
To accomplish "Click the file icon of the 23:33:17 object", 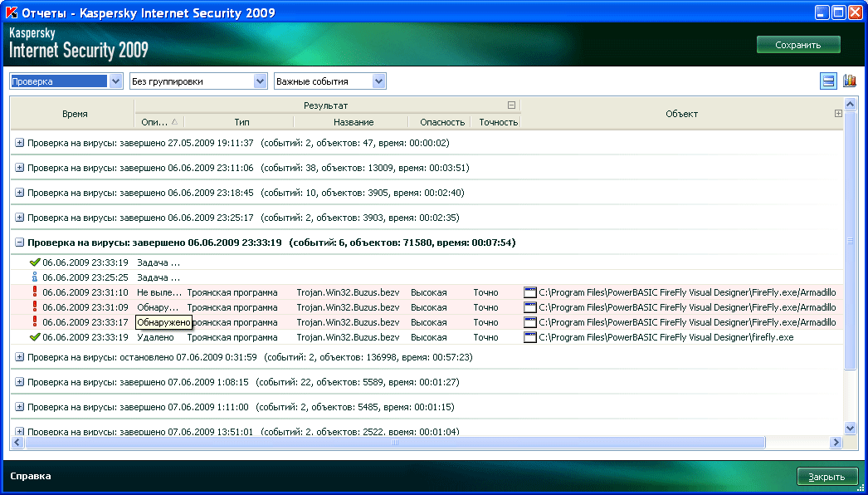I will (529, 322).
